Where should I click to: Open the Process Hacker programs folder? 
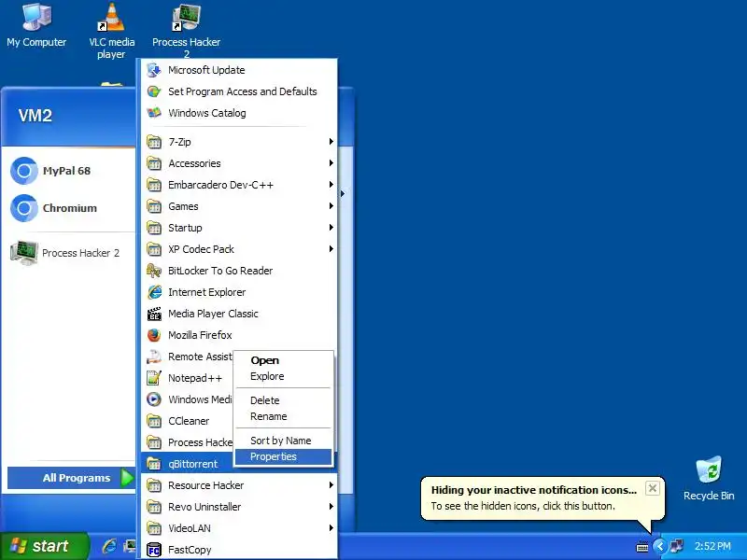[x=188, y=442]
